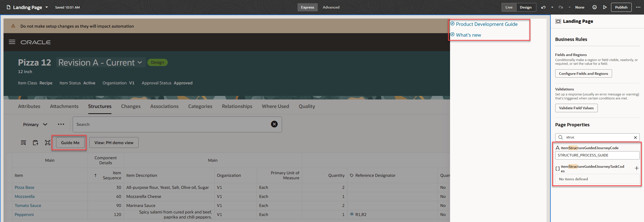Click the green Design status badge
This screenshot has height=222, width=644.
pyautogui.click(x=157, y=62)
